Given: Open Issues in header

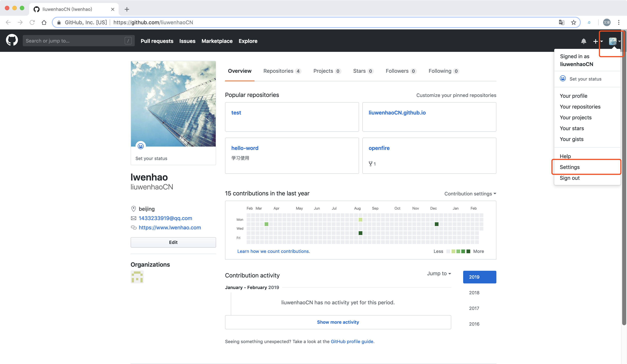Looking at the screenshot, I should [187, 41].
